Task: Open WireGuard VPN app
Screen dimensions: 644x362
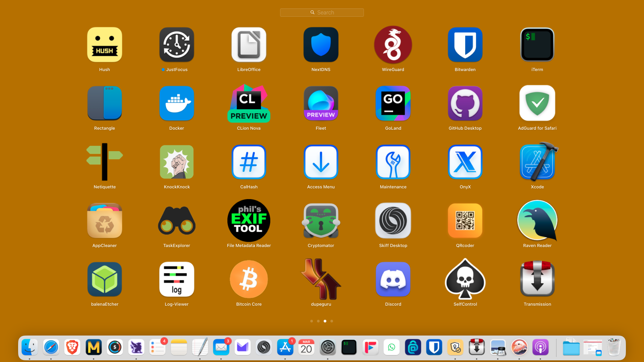Action: tap(393, 45)
